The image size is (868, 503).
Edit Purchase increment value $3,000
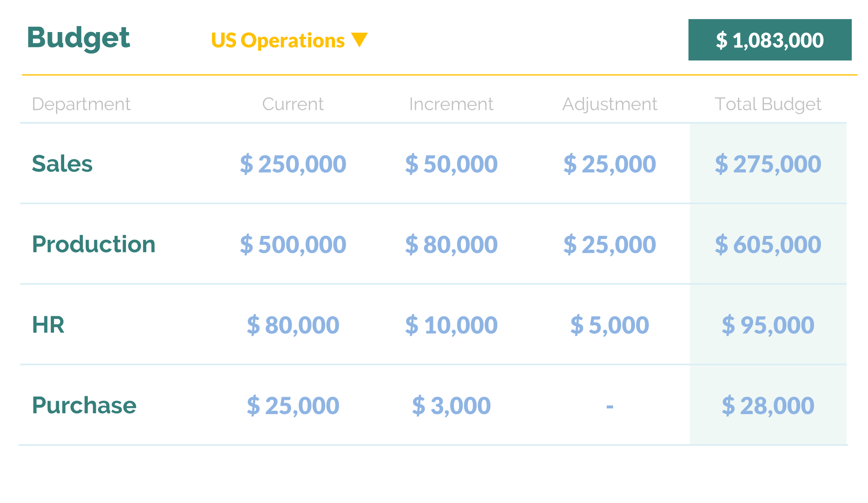tap(451, 405)
